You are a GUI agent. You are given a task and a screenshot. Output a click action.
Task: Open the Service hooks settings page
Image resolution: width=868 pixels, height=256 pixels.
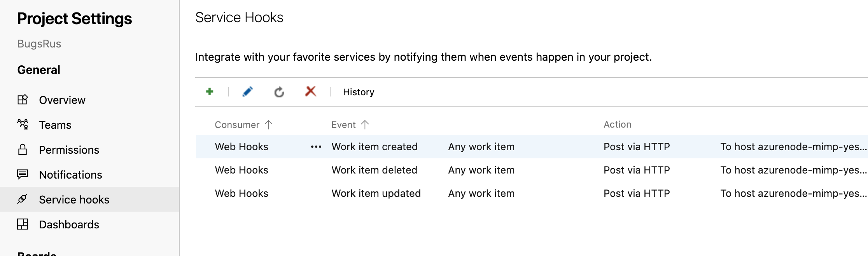click(74, 200)
